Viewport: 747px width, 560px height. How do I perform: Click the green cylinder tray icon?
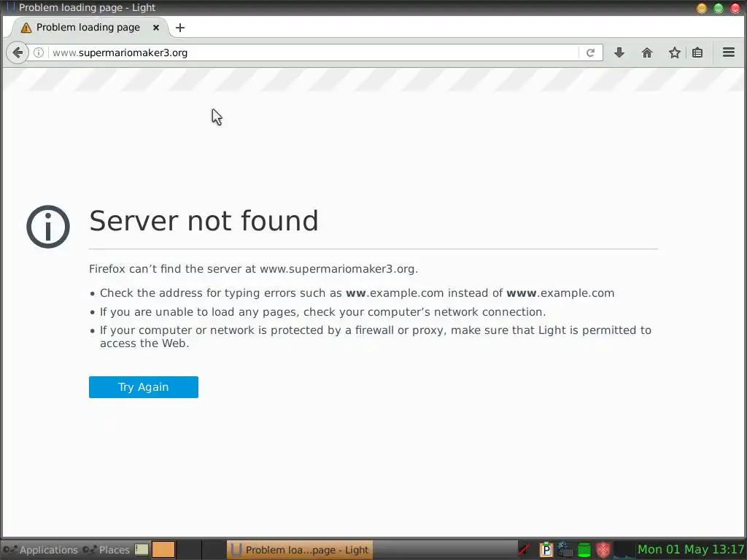(x=584, y=550)
